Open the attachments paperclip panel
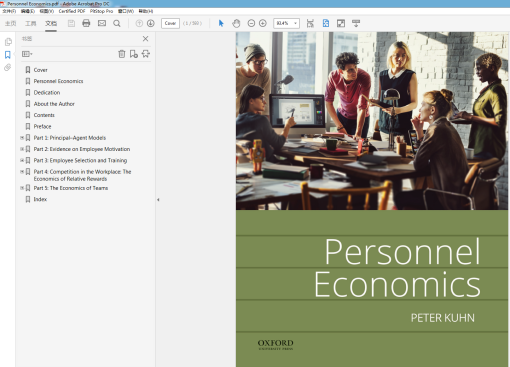This screenshot has width=510, height=367. (x=8, y=68)
